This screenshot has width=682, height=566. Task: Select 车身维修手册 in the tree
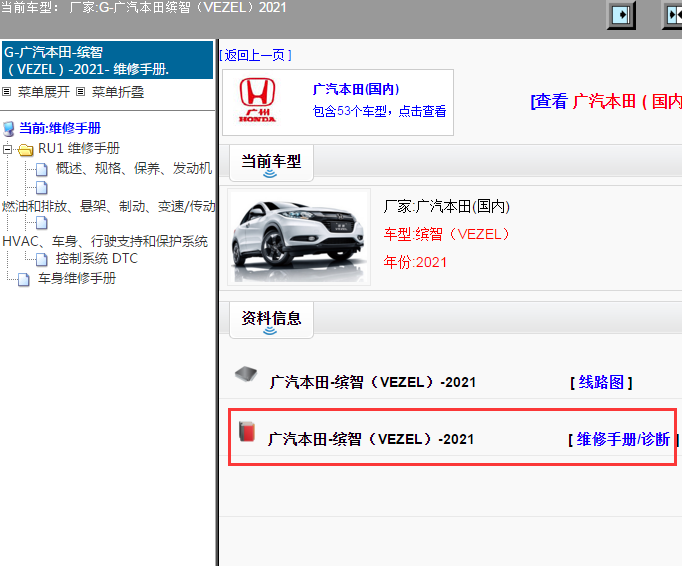[x=77, y=278]
